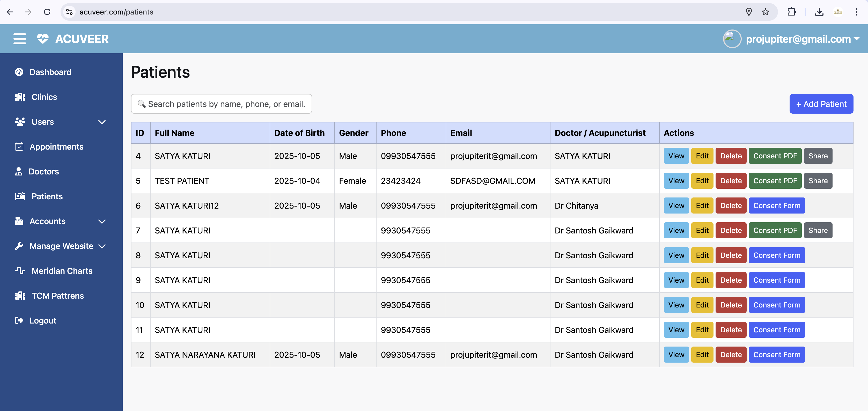
Task: Expand the Users submenu chevron
Action: click(x=102, y=122)
